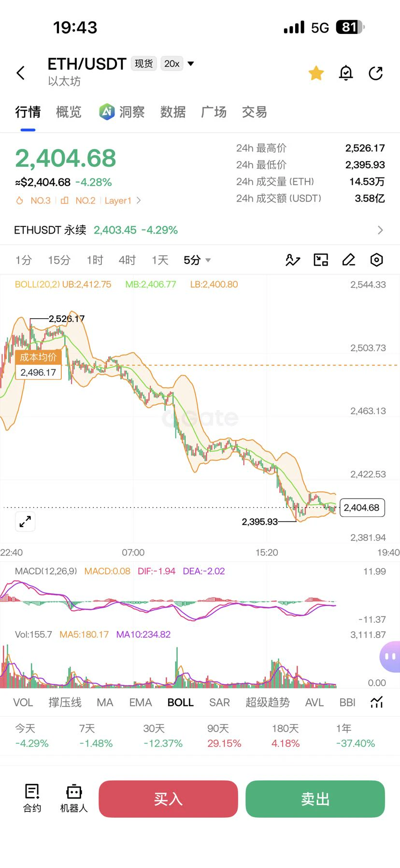Screen dimensions: 400x868
Task: Select the 超级趋势 indicator
Action: (268, 703)
